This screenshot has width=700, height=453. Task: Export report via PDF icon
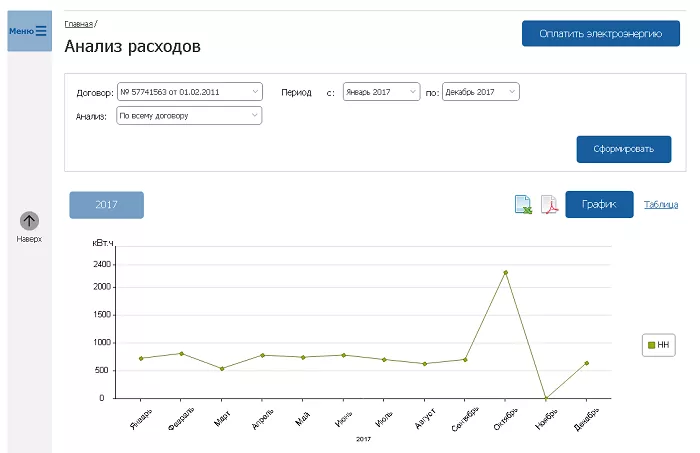click(549, 205)
